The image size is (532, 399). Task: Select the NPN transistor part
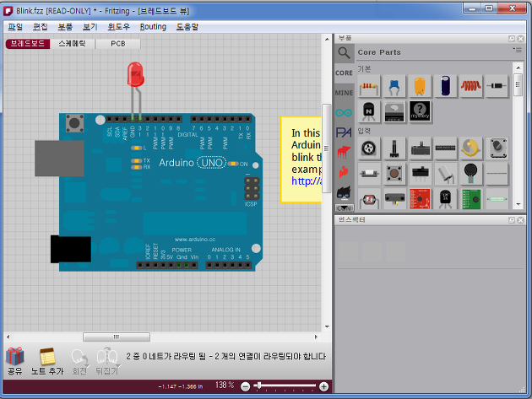369,111
